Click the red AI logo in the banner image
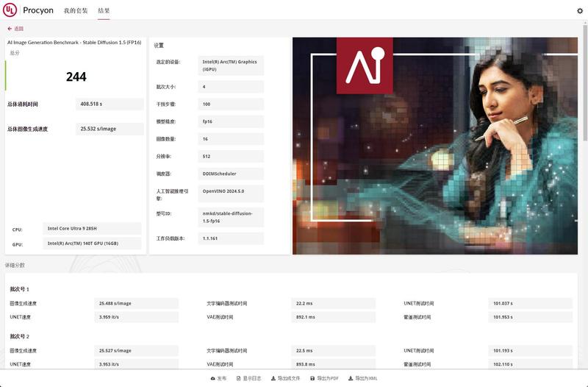This screenshot has width=588, height=387. [365, 65]
